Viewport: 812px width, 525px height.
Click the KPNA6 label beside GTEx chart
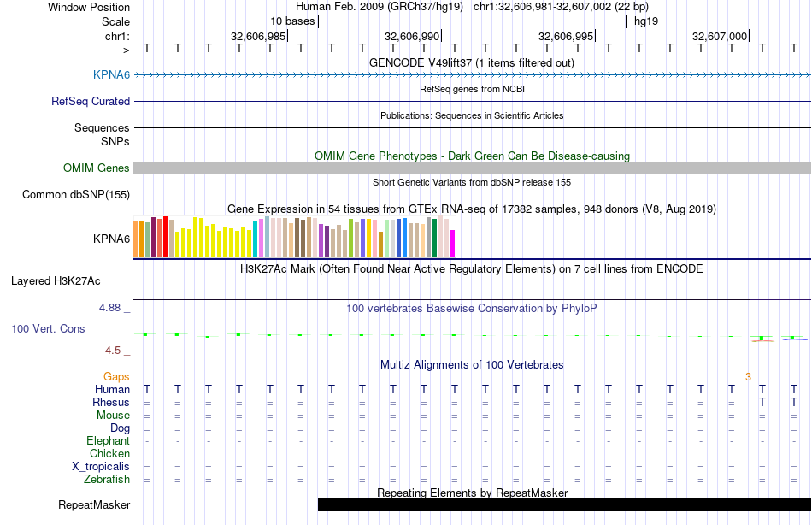111,239
